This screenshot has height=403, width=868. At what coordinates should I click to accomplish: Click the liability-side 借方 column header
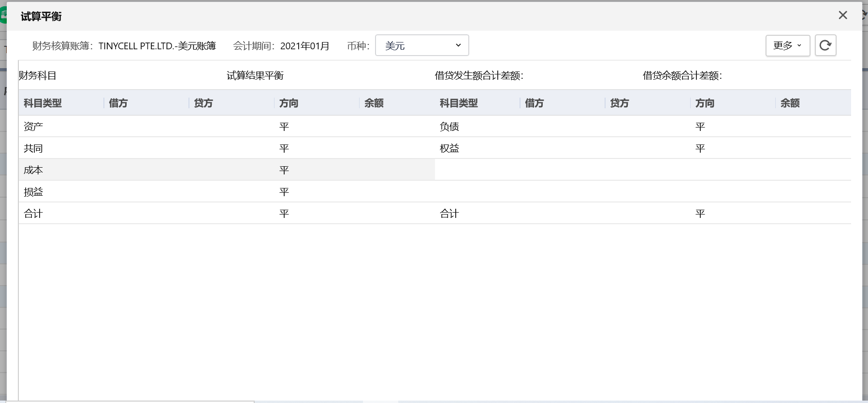[x=535, y=103]
